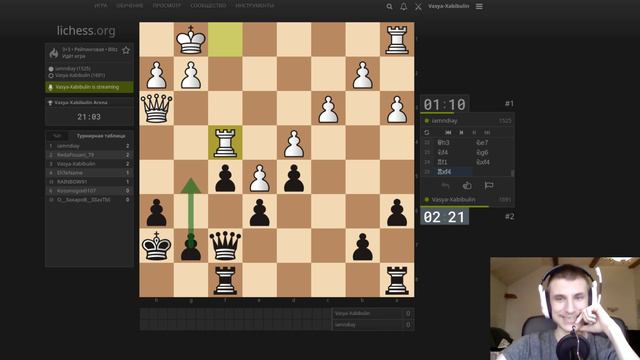This screenshot has width=640, height=360.
Task: Select the king on h7
Action: [x=156, y=246]
